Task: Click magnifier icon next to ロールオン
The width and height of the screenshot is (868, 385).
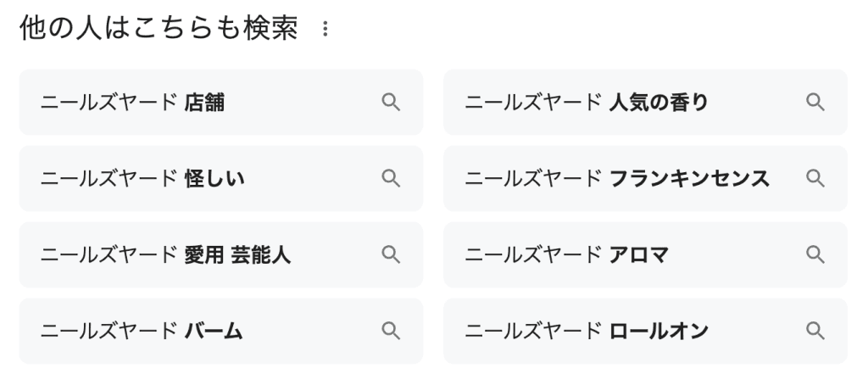Action: 815,331
